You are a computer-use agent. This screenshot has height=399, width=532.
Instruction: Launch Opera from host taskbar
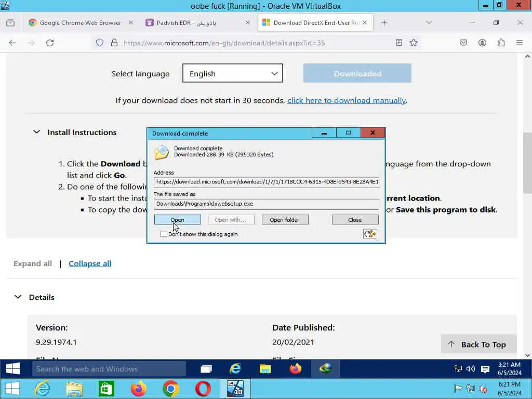pyautogui.click(x=203, y=389)
